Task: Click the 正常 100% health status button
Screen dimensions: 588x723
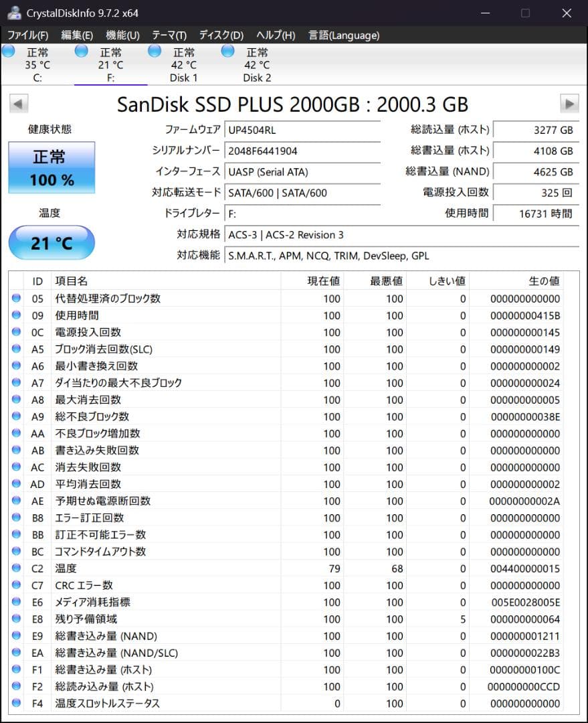Action: (52, 167)
